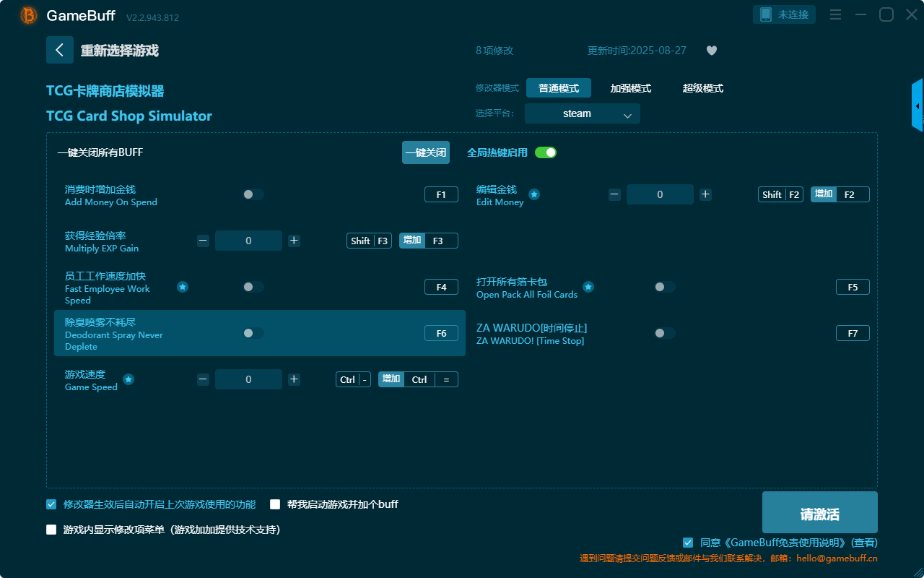Click the Game Speed value field
The width and height of the screenshot is (924, 578).
248,379
